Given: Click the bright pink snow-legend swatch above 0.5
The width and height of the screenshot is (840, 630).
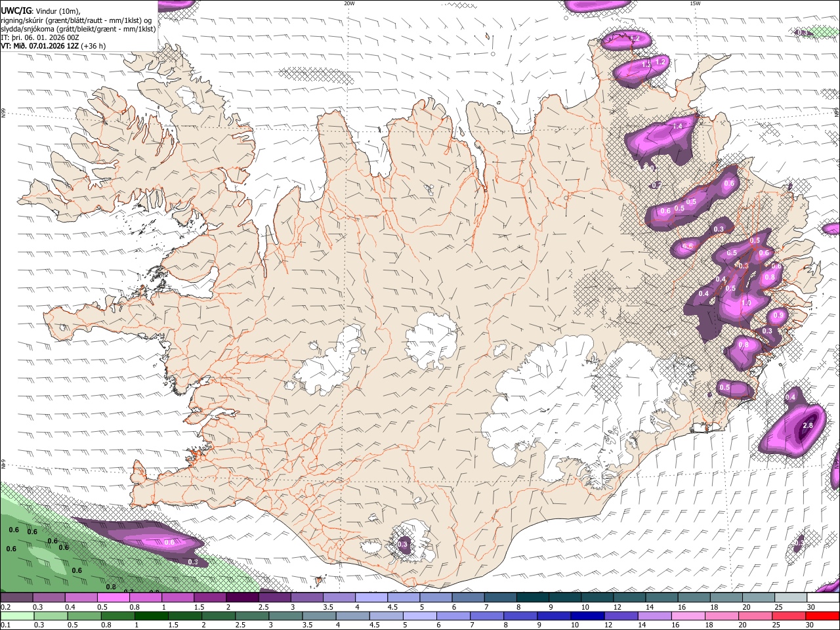Looking at the screenshot, I should pyautogui.click(x=113, y=598).
